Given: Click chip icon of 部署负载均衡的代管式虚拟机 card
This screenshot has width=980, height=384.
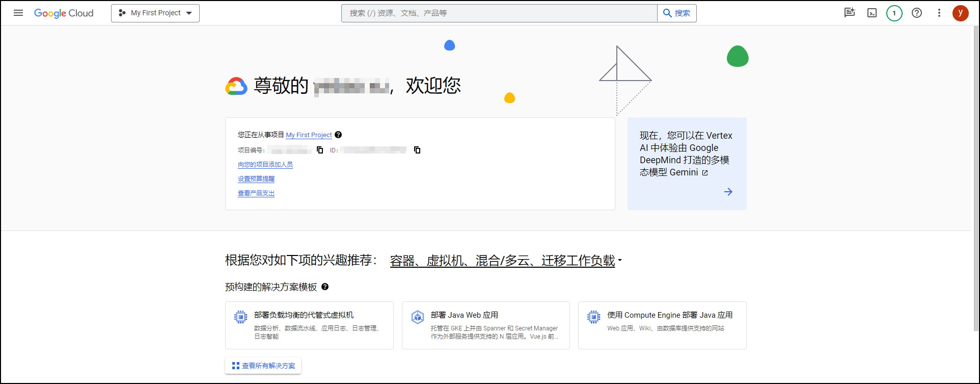Looking at the screenshot, I should coord(241,317).
